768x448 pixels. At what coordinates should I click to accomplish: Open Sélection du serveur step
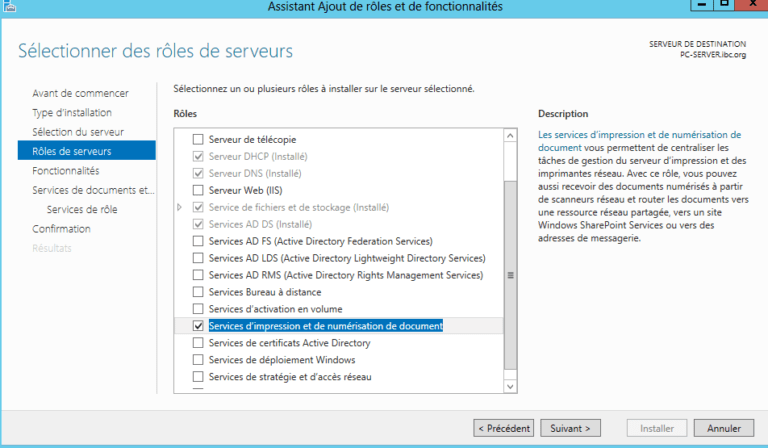78,132
